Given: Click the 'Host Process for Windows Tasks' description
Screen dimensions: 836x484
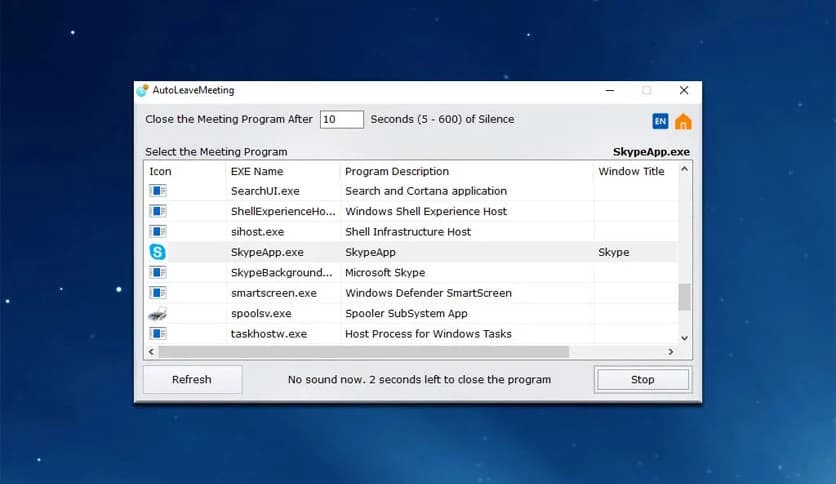Looking at the screenshot, I should coord(428,334).
